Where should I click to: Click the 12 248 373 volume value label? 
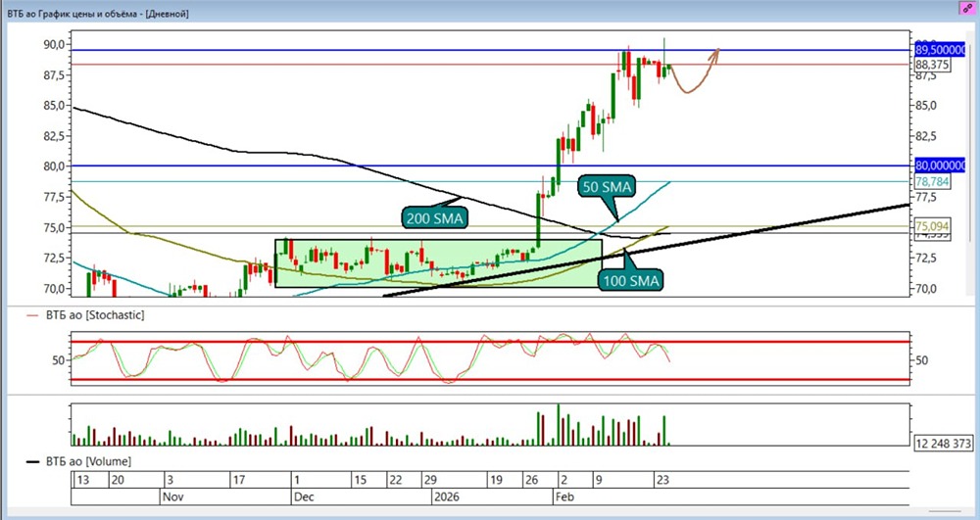coord(945,443)
